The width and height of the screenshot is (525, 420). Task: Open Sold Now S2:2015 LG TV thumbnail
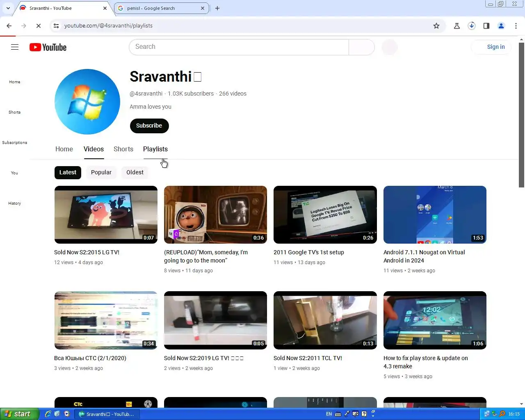106,215
